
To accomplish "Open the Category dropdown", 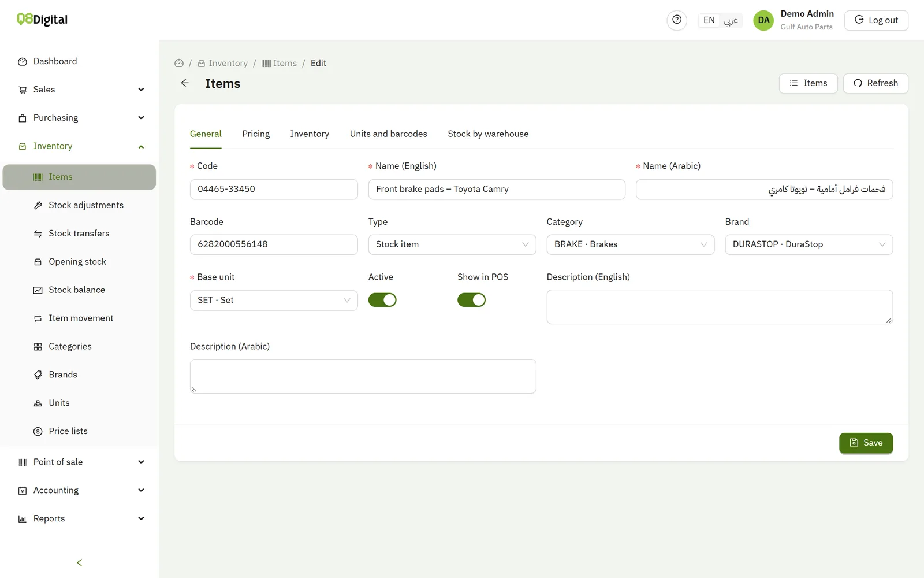I will tap(631, 244).
